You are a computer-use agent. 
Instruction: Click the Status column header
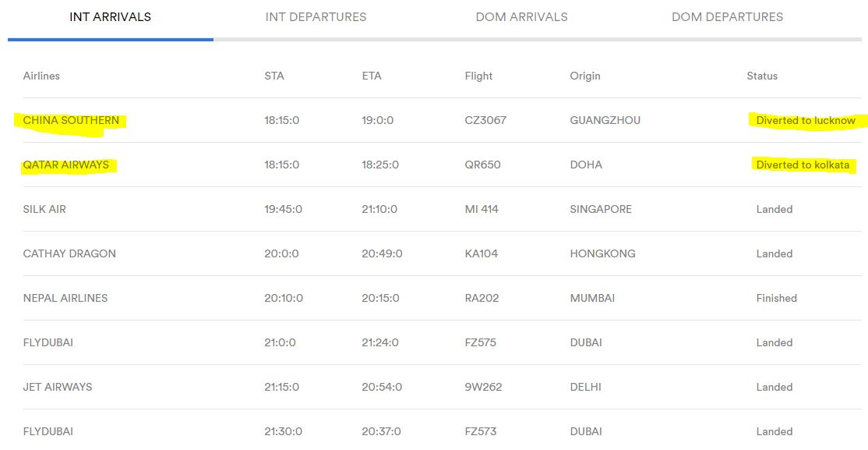tap(762, 76)
